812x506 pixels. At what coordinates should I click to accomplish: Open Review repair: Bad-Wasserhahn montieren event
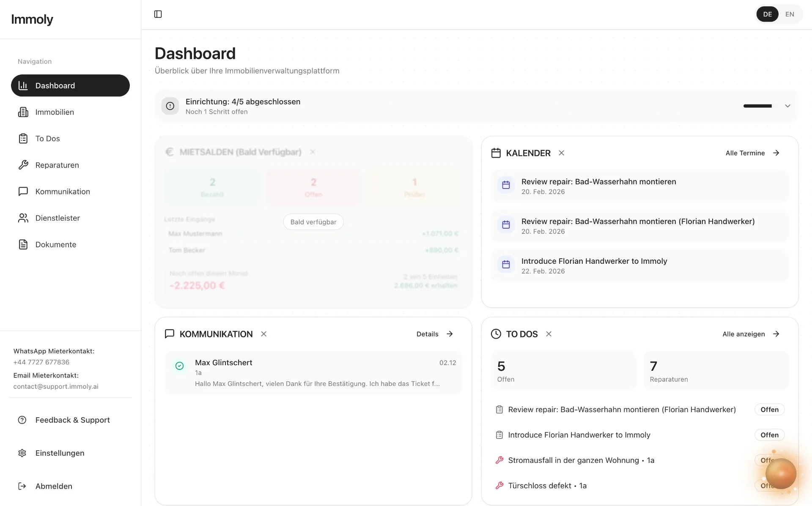[639, 186]
